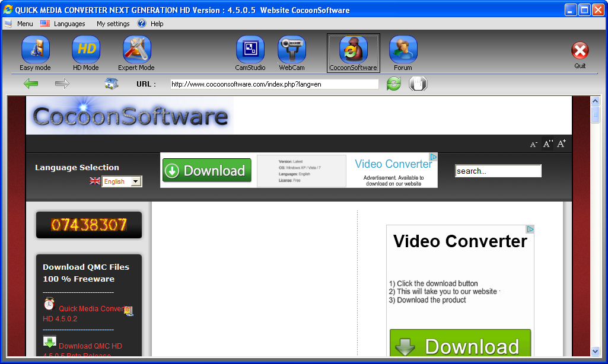Image resolution: width=608 pixels, height=364 pixels.
Task: Click the 07438307 visitor counter
Action: [x=89, y=225]
